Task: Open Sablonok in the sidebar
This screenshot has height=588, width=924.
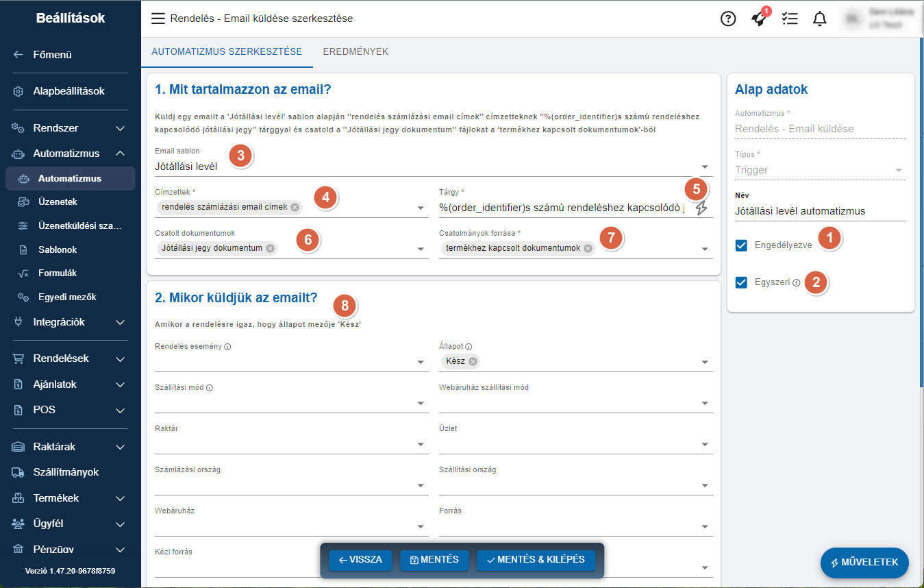Action: pos(58,249)
